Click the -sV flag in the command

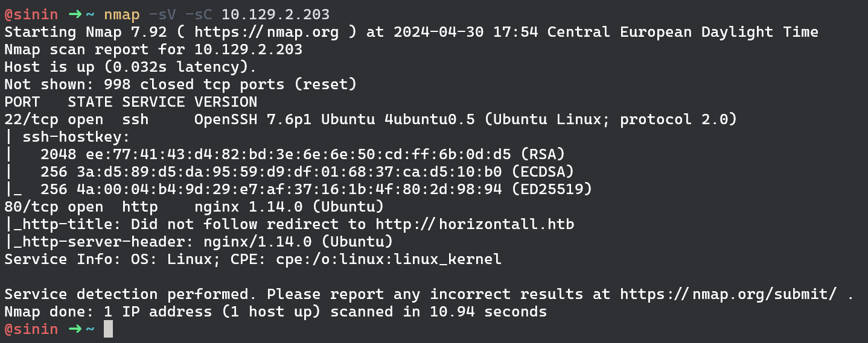(171, 14)
